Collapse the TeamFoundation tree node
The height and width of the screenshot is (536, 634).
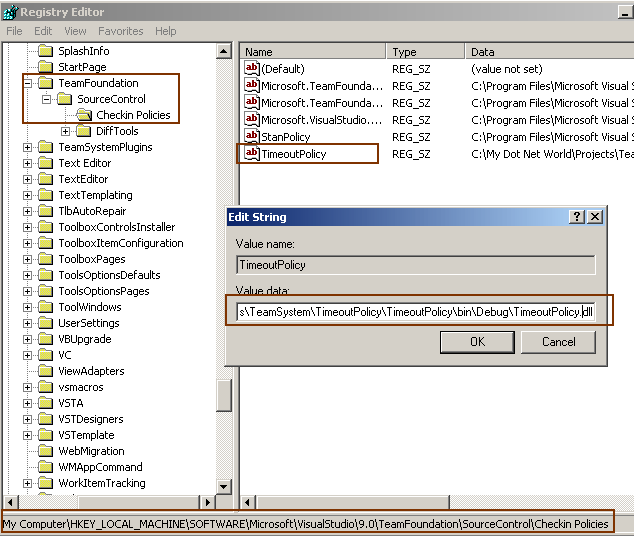27,83
